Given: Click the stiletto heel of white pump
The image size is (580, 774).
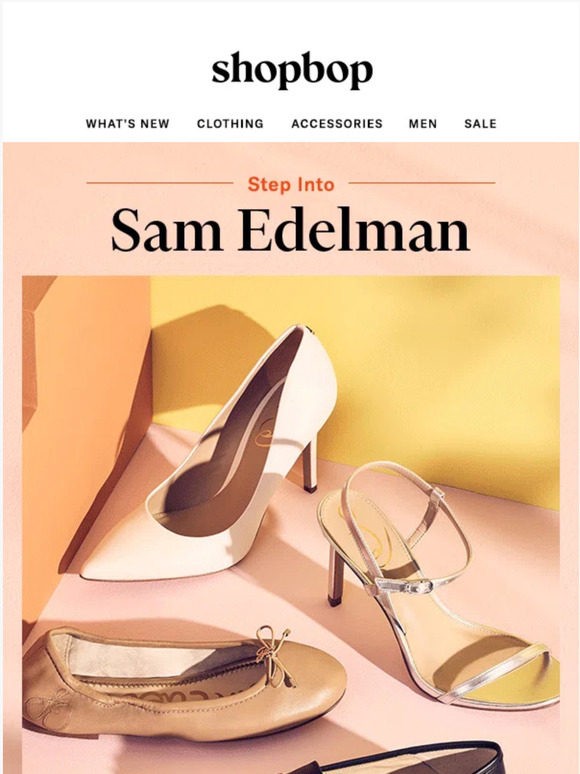Looking at the screenshot, I should [x=309, y=464].
